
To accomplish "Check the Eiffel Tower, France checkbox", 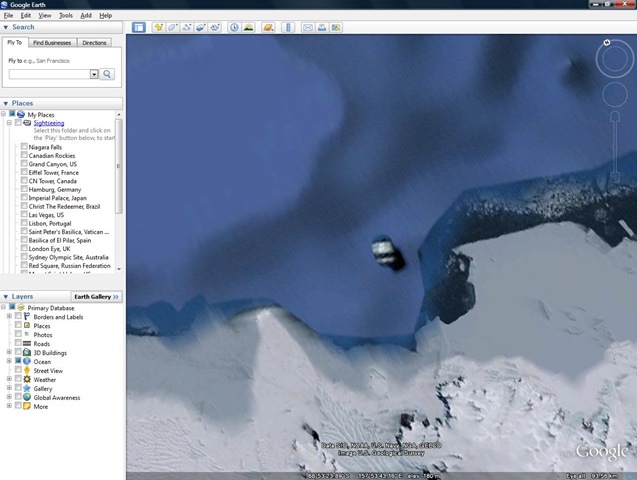I will tap(24, 172).
